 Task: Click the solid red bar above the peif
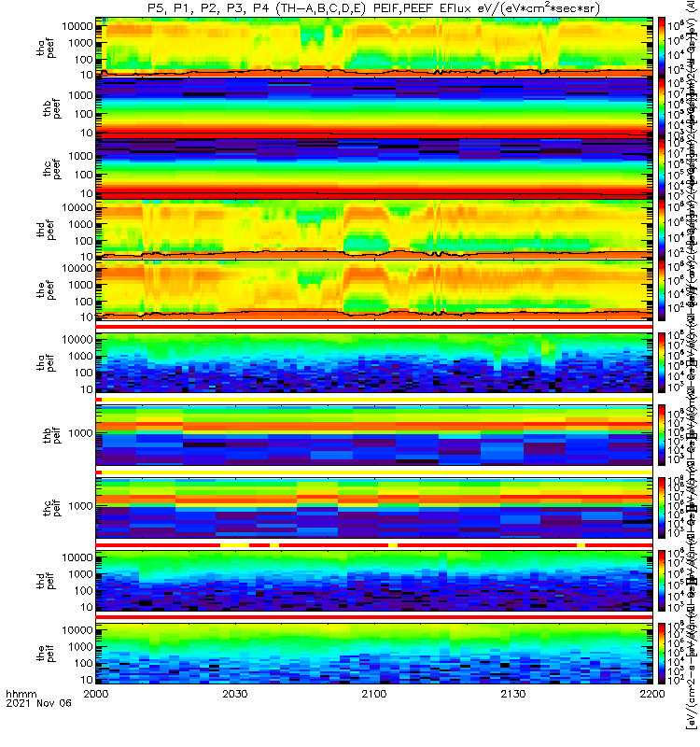tap(374, 617)
